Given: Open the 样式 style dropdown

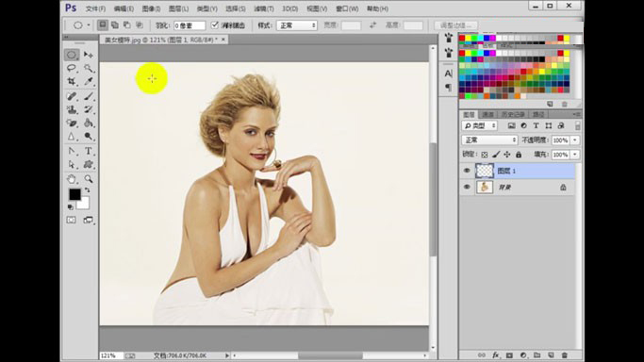Looking at the screenshot, I should pyautogui.click(x=297, y=25).
